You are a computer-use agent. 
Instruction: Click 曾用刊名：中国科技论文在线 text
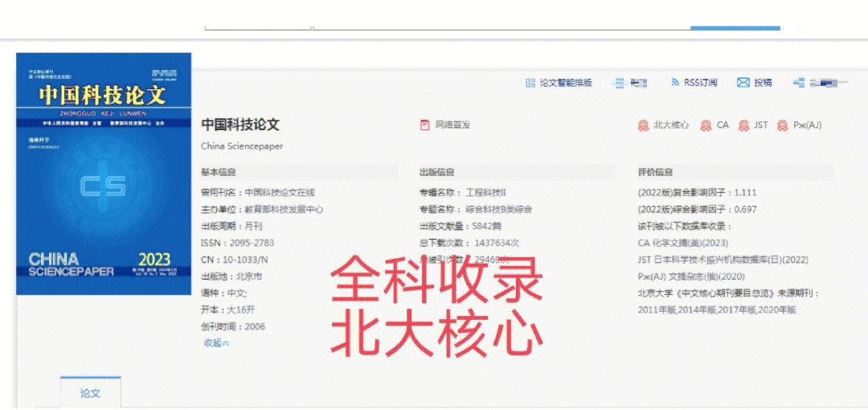click(257, 193)
